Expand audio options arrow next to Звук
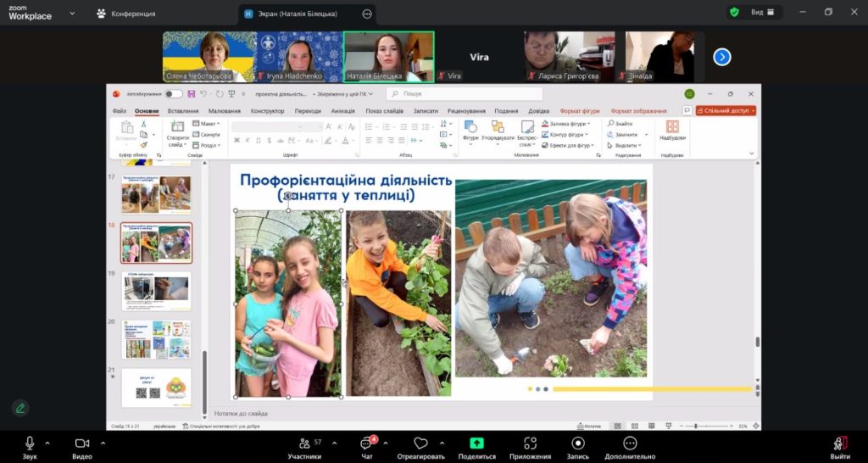868x463 pixels. 47,443
